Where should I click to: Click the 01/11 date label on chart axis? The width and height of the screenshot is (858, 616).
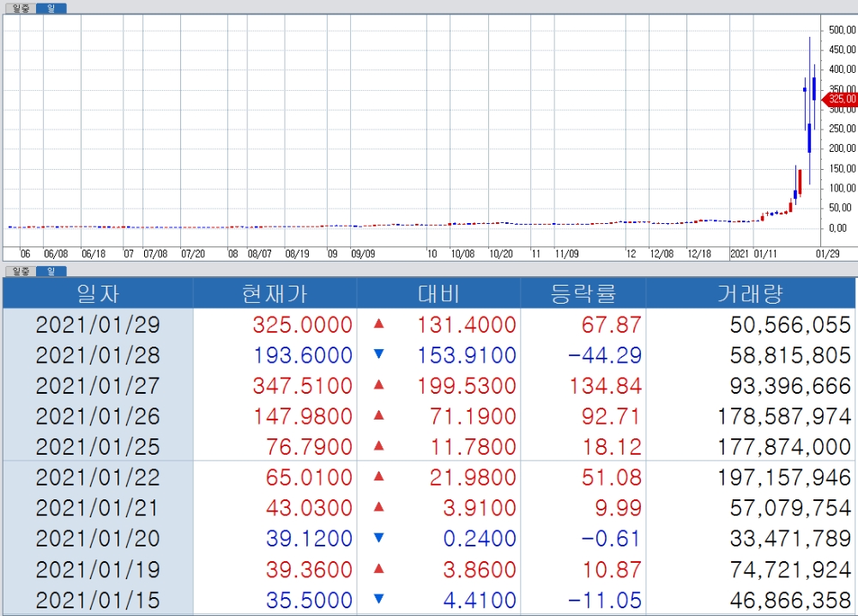coord(766,254)
